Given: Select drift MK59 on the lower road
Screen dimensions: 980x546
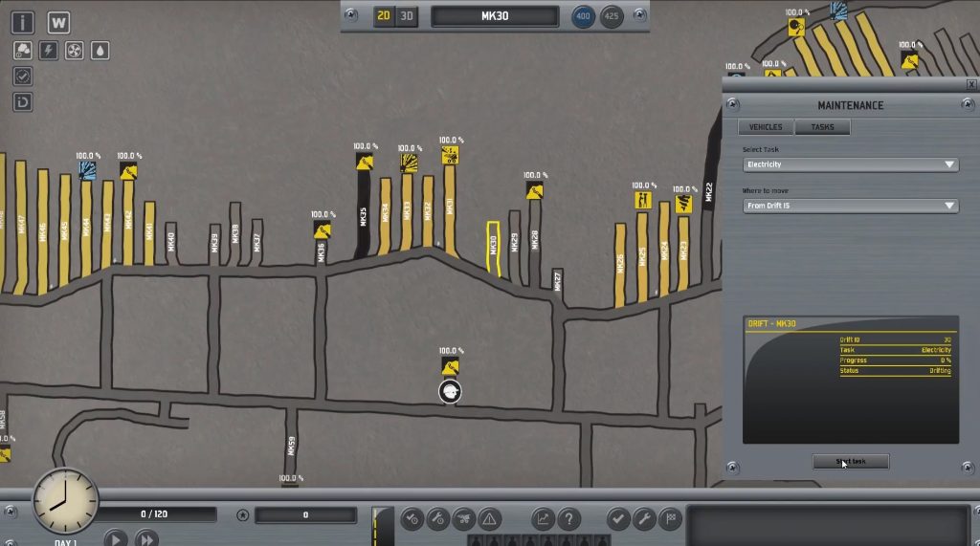Looking at the screenshot, I should coord(291,446).
